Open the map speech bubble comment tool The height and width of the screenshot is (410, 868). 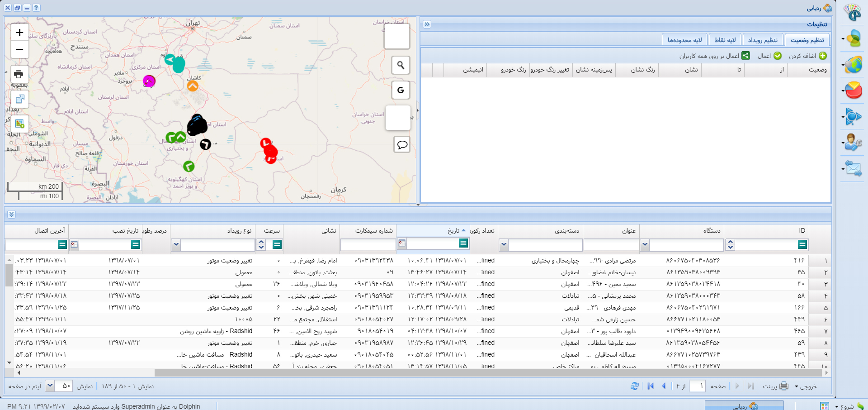[402, 145]
